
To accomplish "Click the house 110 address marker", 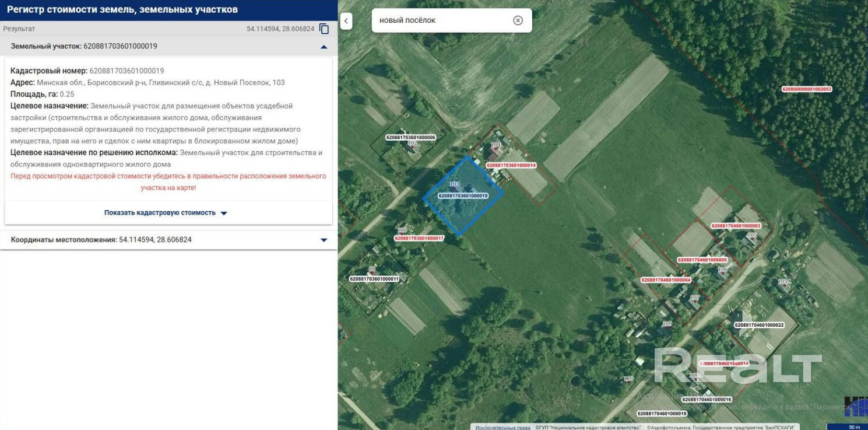I will click(x=628, y=379).
